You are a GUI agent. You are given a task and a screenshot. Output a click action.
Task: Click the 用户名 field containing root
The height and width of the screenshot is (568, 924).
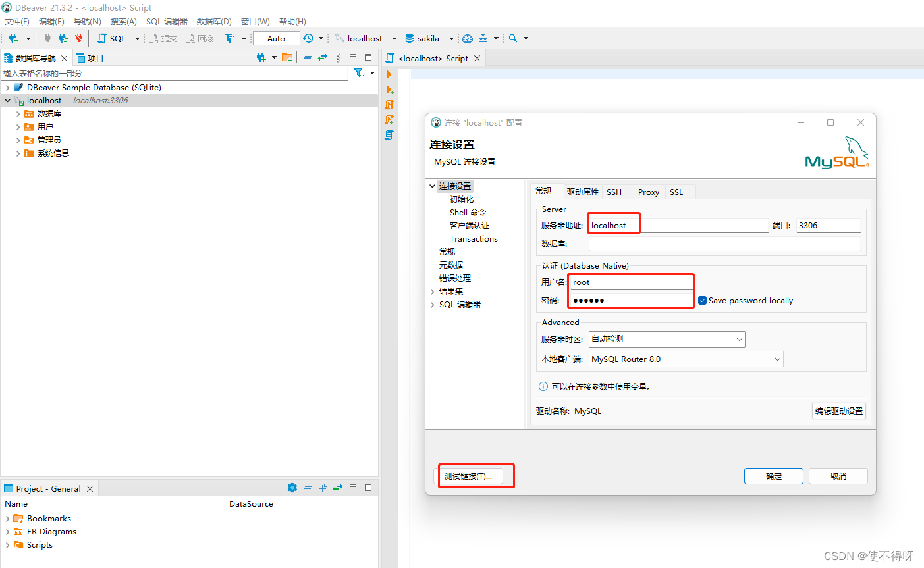point(632,282)
